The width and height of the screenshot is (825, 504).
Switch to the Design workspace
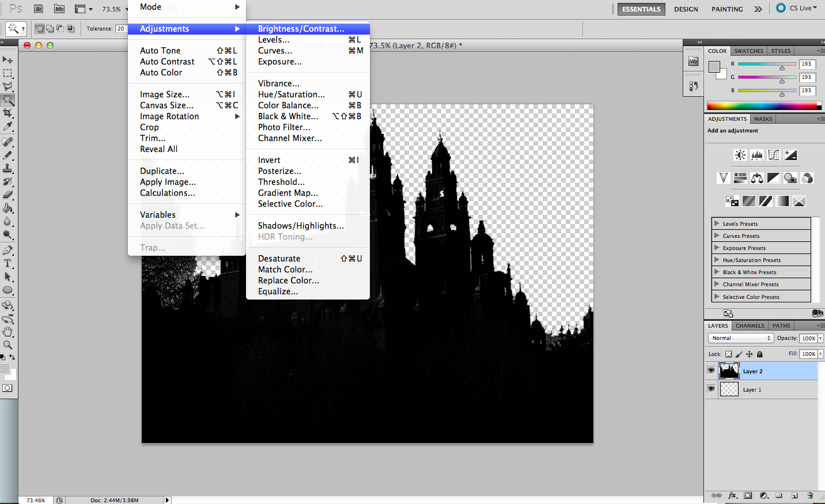[686, 9]
